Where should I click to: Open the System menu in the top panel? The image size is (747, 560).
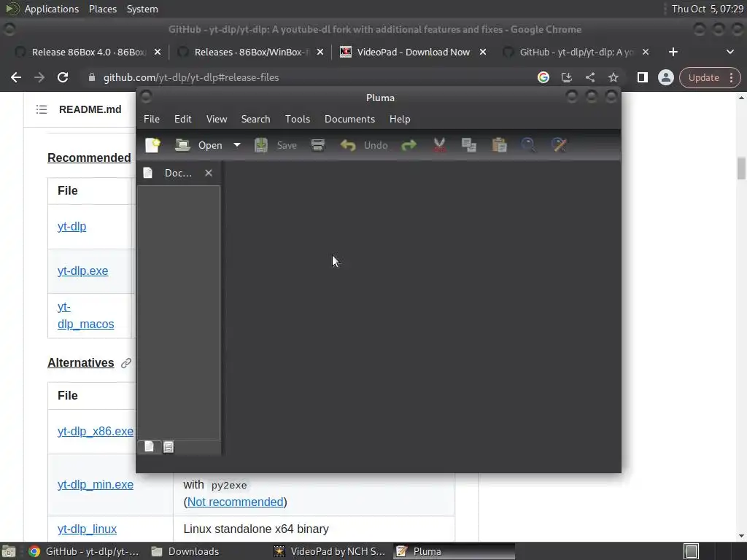click(x=142, y=9)
